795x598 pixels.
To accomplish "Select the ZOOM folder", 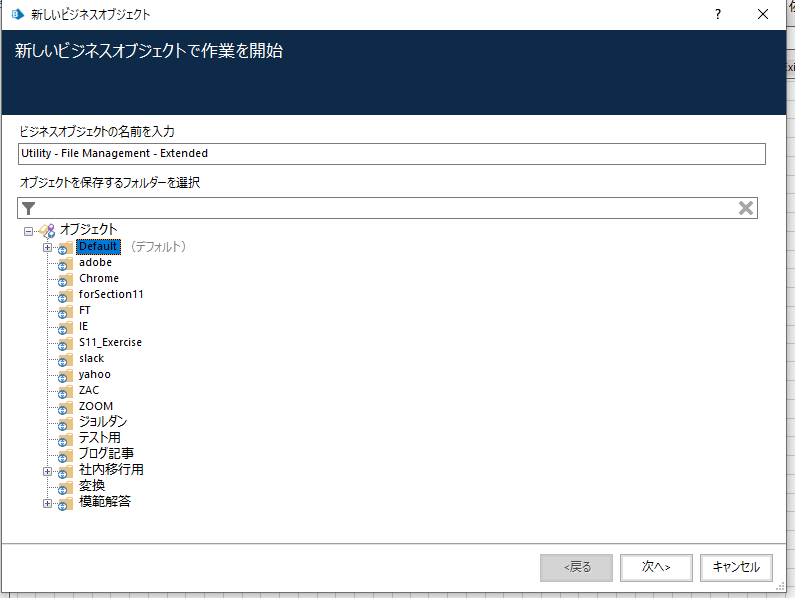I will click(x=96, y=406).
